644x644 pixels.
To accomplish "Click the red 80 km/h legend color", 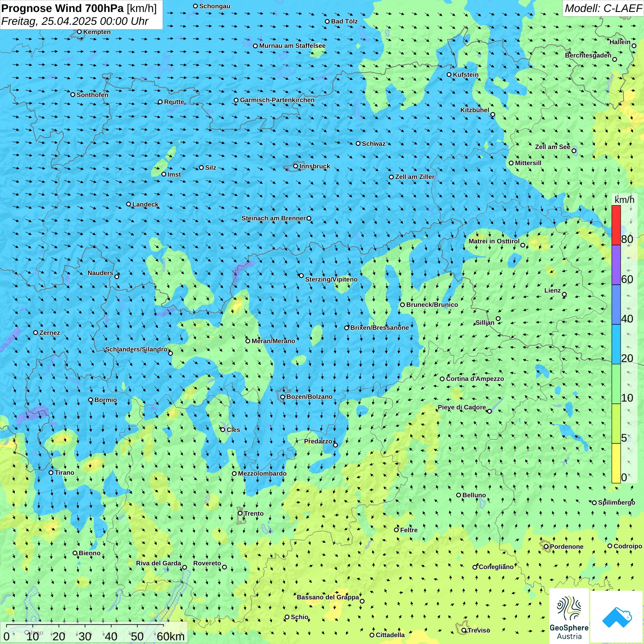I will pyautogui.click(x=616, y=225).
